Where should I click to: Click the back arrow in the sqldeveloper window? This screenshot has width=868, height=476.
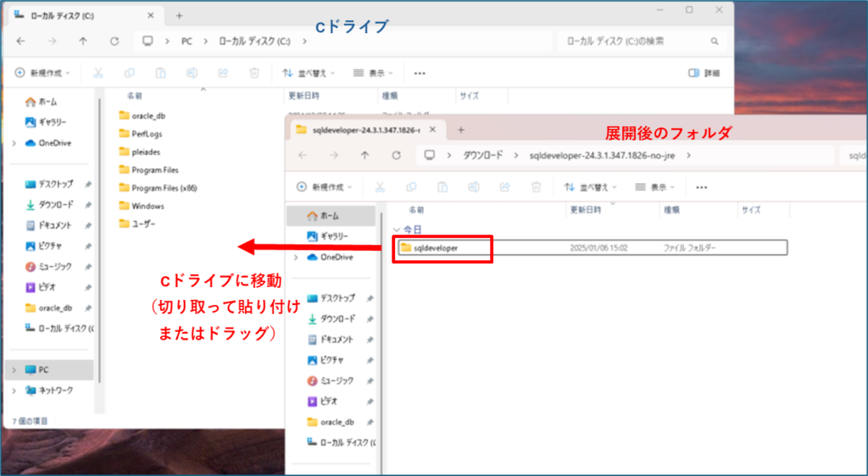coord(303,155)
